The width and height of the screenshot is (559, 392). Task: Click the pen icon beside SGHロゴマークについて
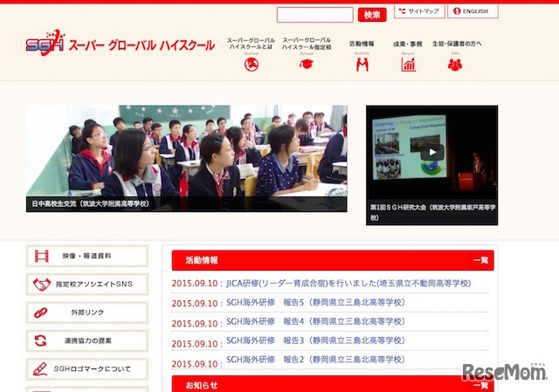click(40, 368)
